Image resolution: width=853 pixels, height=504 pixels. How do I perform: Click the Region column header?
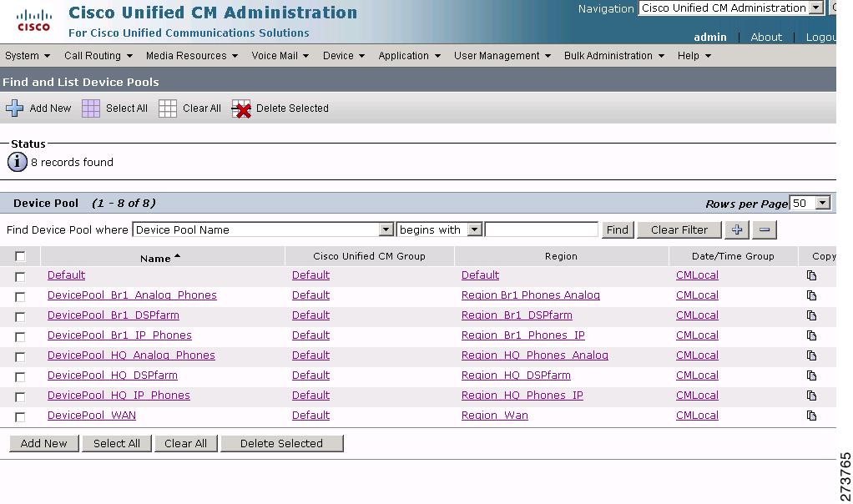click(x=561, y=256)
